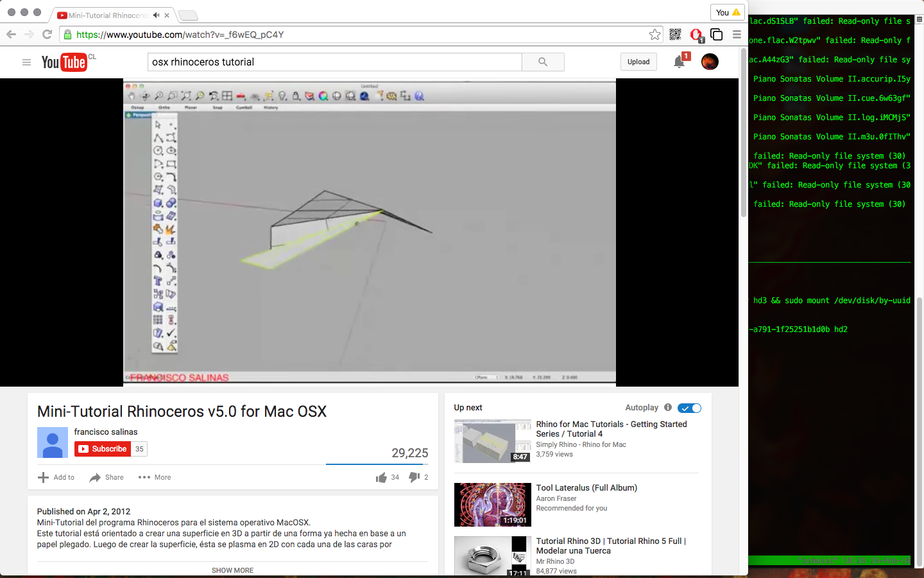Click the You profile button in Chrome
The height and width of the screenshot is (578, 924).
coord(728,12)
